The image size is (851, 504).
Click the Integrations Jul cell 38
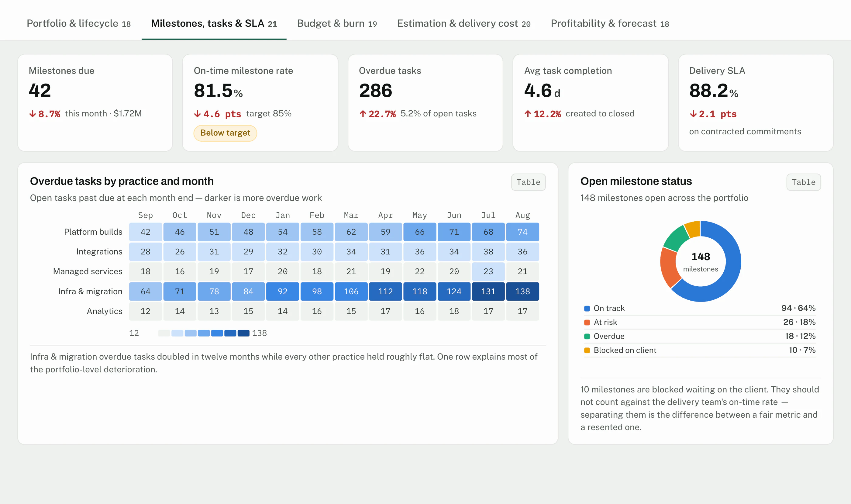click(488, 252)
